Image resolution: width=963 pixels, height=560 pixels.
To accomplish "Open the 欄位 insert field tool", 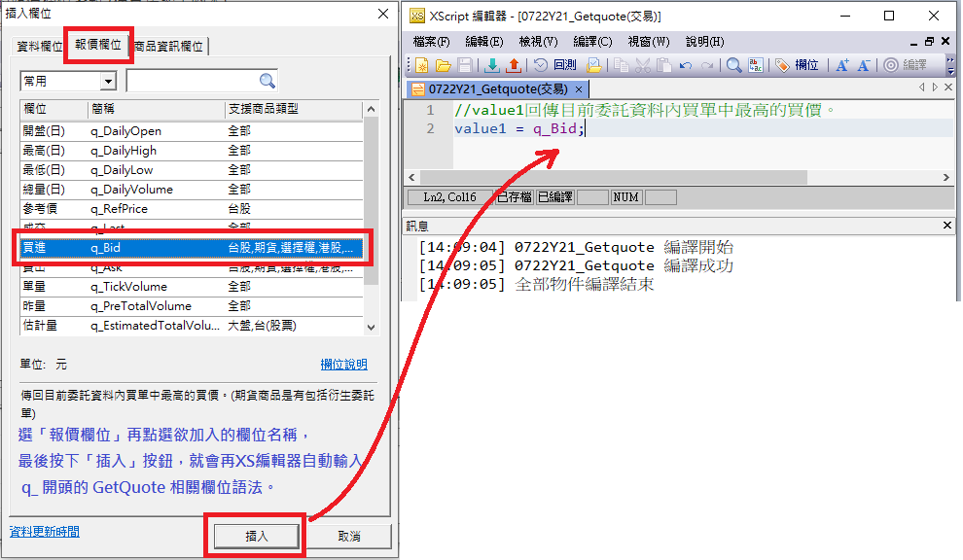I will (798, 65).
